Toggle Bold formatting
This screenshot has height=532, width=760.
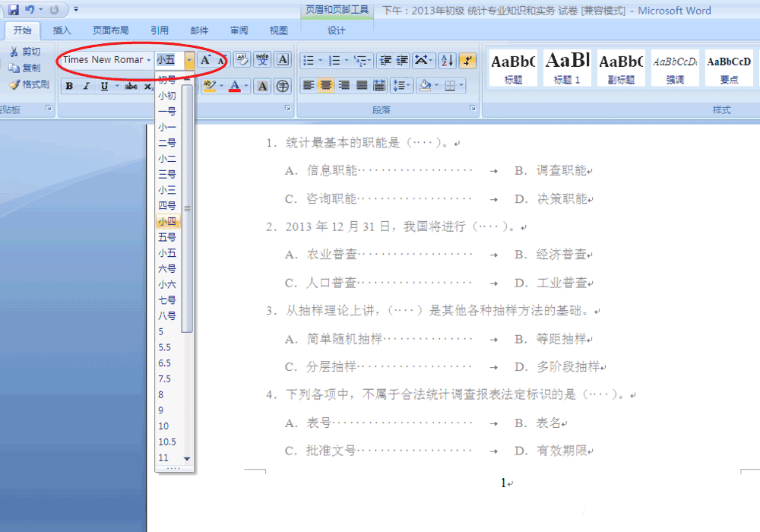click(69, 87)
